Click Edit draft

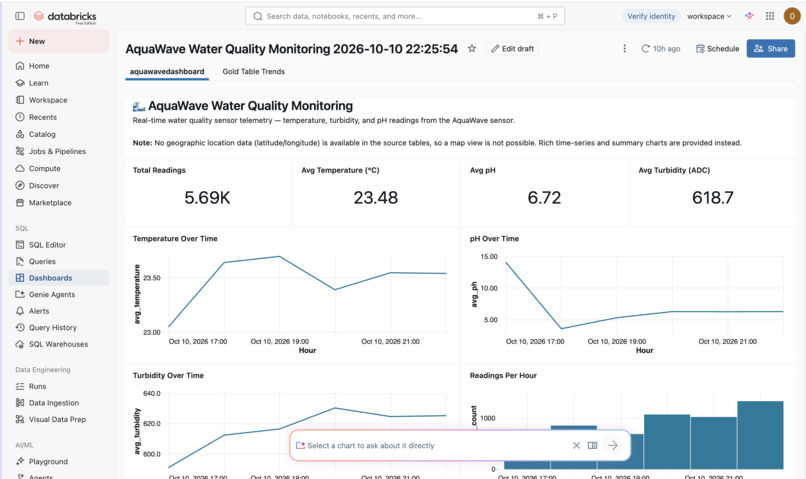tap(512, 49)
